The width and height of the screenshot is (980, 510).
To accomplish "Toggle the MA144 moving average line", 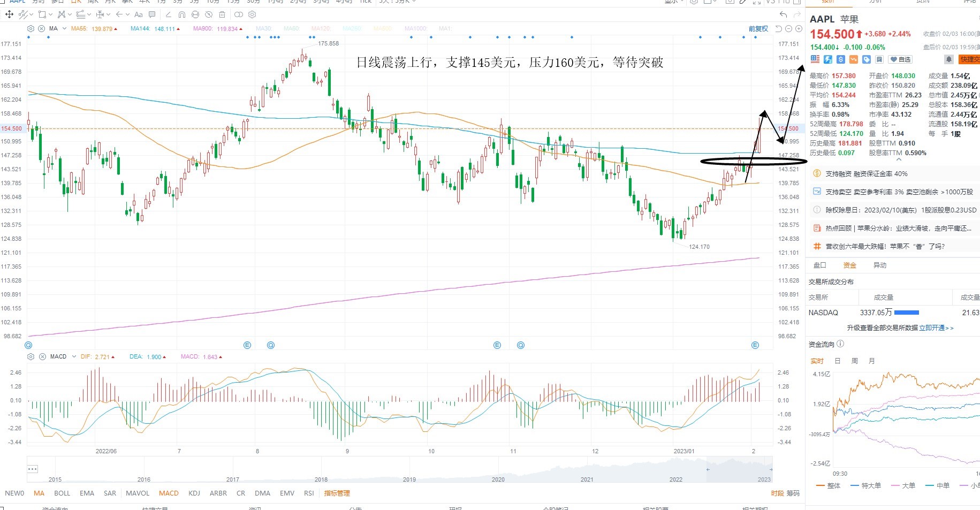I will [155, 29].
